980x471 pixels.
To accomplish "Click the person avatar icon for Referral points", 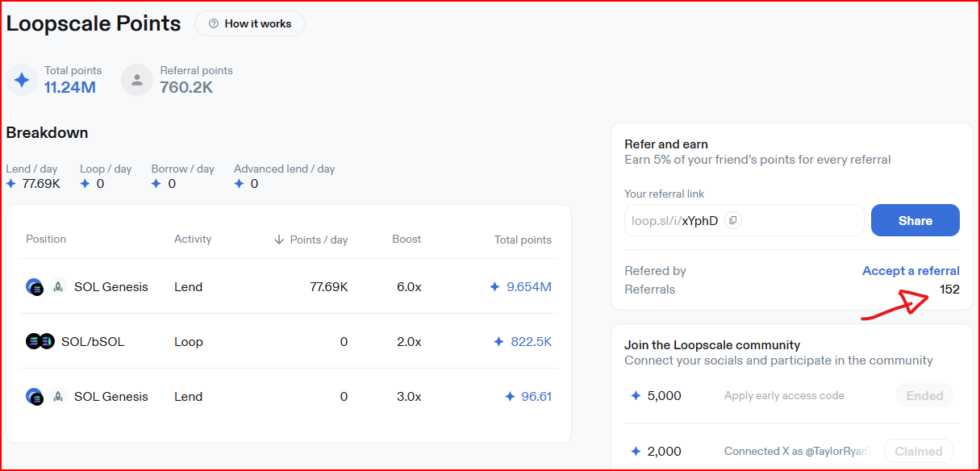I will pos(137,80).
